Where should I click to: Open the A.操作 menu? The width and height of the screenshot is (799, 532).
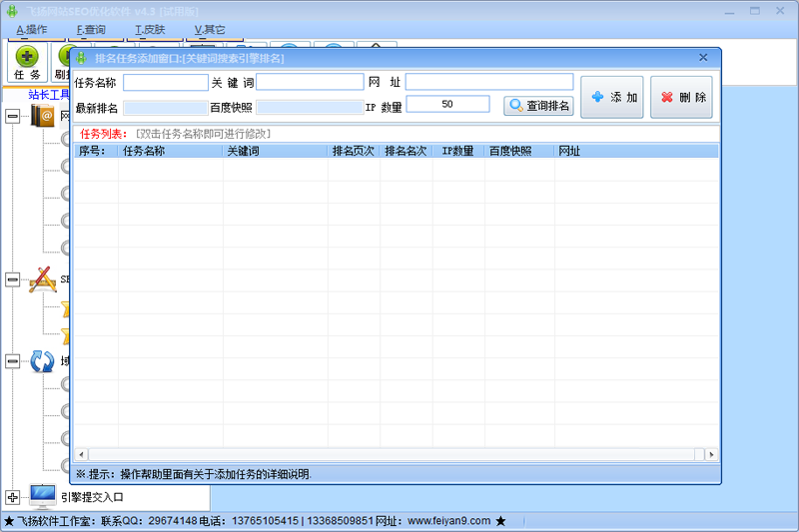(x=31, y=30)
